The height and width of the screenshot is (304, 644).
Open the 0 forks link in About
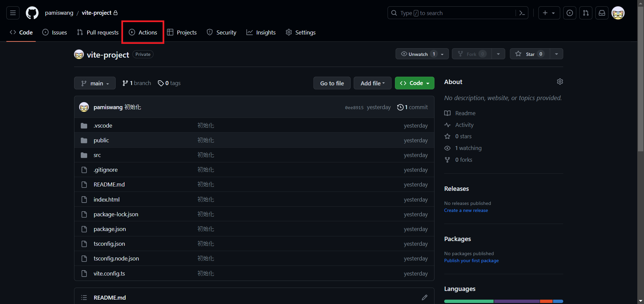[x=458, y=160]
